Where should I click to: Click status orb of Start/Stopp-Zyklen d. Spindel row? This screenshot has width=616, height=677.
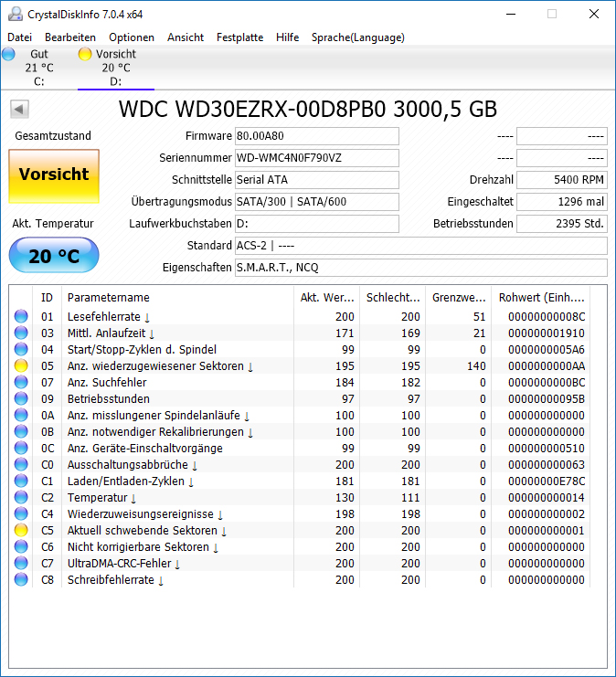21,349
